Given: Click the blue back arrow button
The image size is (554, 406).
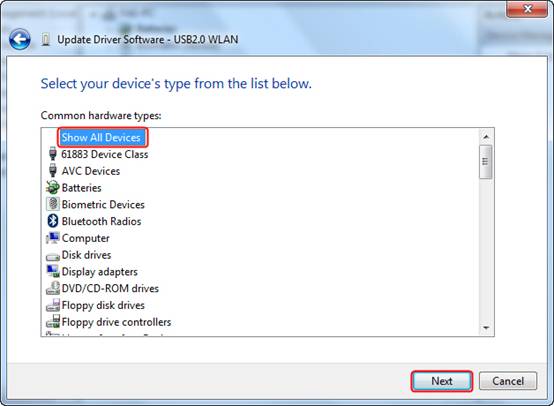Looking at the screenshot, I should tap(19, 39).
